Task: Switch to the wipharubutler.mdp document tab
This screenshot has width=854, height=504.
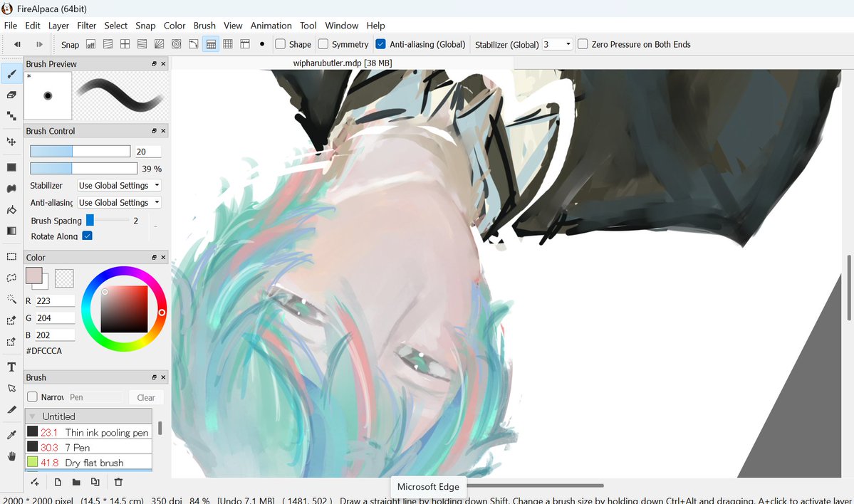Action: point(343,63)
